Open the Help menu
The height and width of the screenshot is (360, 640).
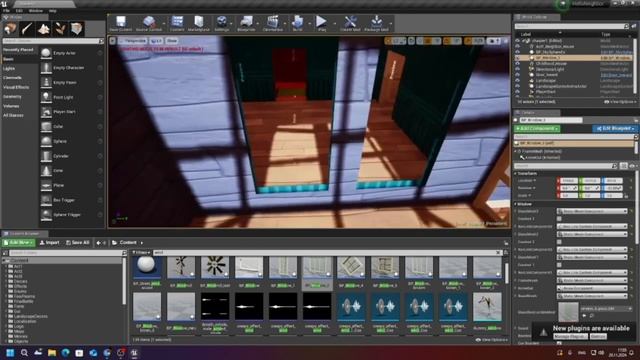coord(53,11)
